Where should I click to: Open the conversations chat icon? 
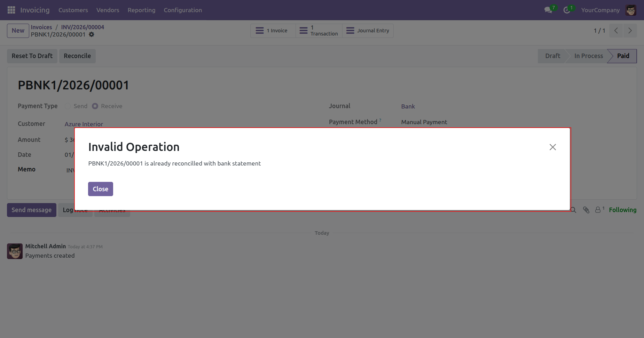tap(549, 10)
